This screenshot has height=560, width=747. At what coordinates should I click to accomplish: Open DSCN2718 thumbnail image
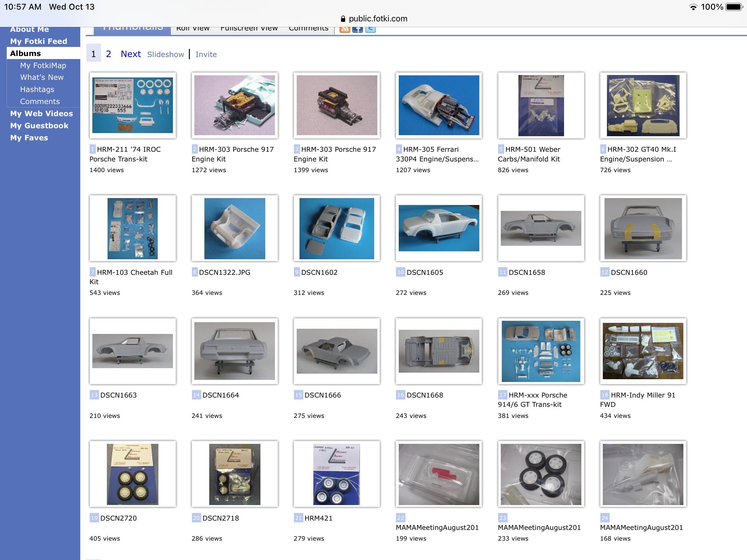point(234,474)
